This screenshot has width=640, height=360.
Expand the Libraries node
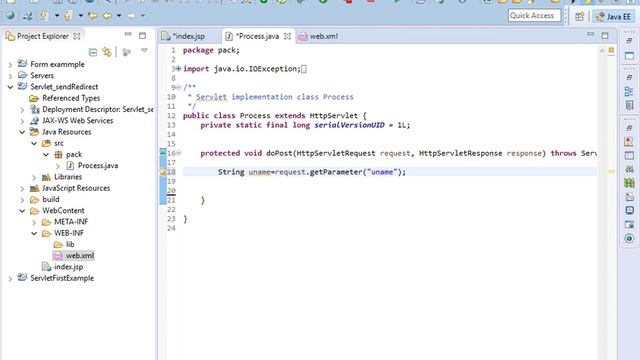(34, 177)
